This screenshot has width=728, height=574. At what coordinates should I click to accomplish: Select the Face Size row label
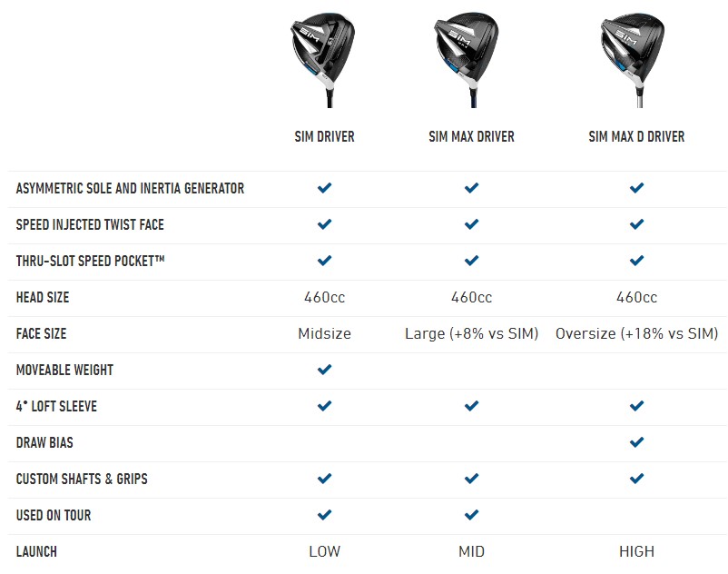coord(42,333)
